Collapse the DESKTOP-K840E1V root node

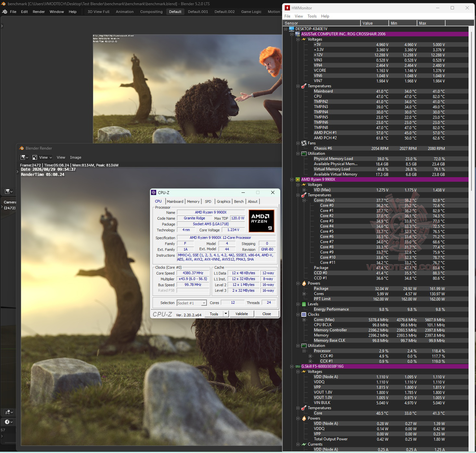pyautogui.click(x=286, y=29)
